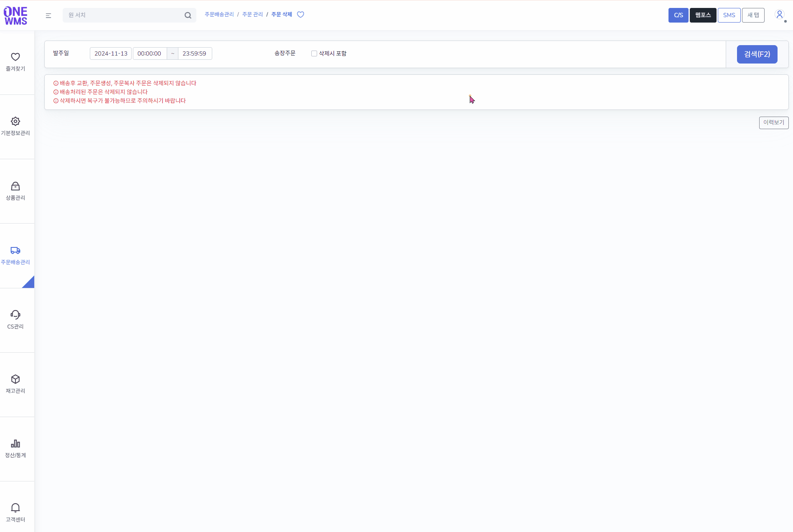Click the C/S button
Image resolution: width=793 pixels, height=532 pixels.
pyautogui.click(x=679, y=15)
